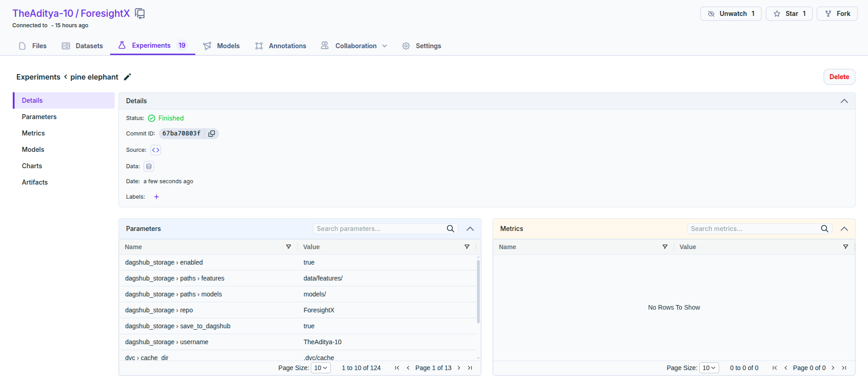Click the search parameters magnifier icon
This screenshot has width=868, height=381.
coord(451,229)
